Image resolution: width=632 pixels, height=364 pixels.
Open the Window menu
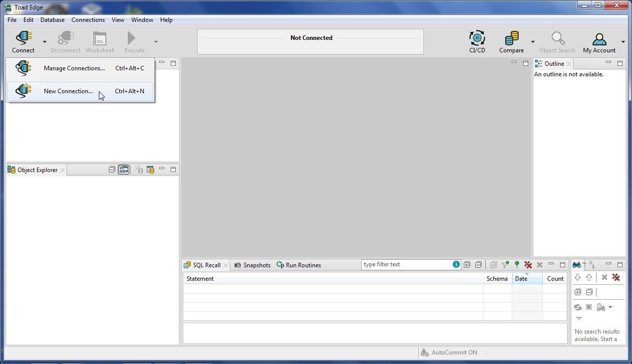142,20
